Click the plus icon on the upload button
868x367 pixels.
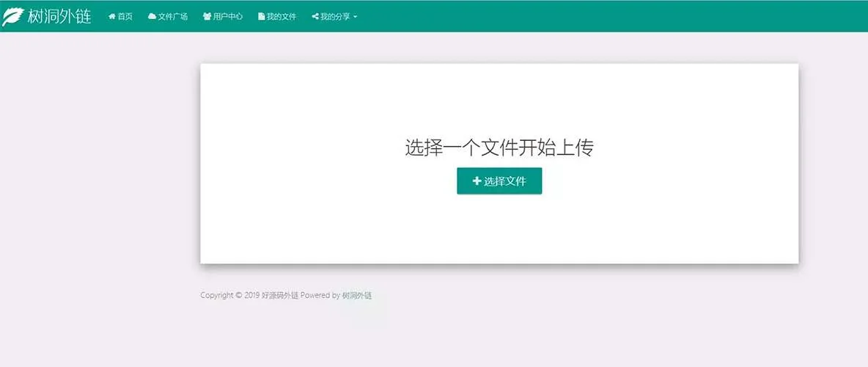[x=477, y=181]
